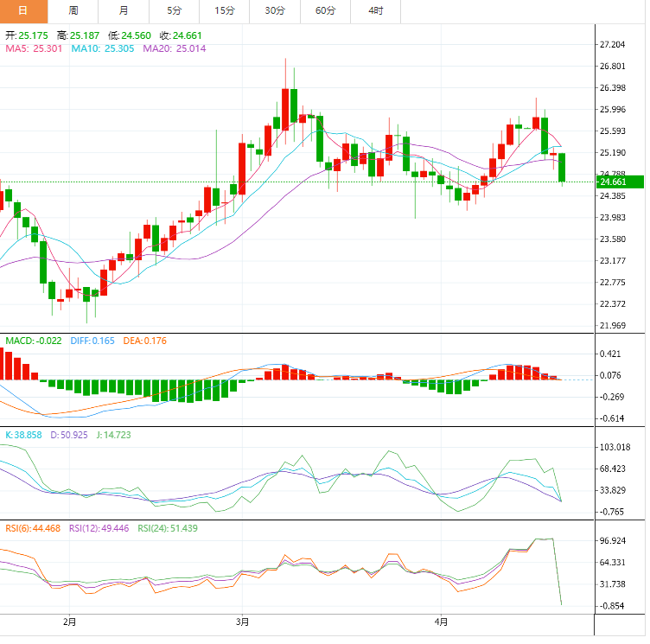Click the green current price tag 24.661
650x644 pixels.
[620, 182]
